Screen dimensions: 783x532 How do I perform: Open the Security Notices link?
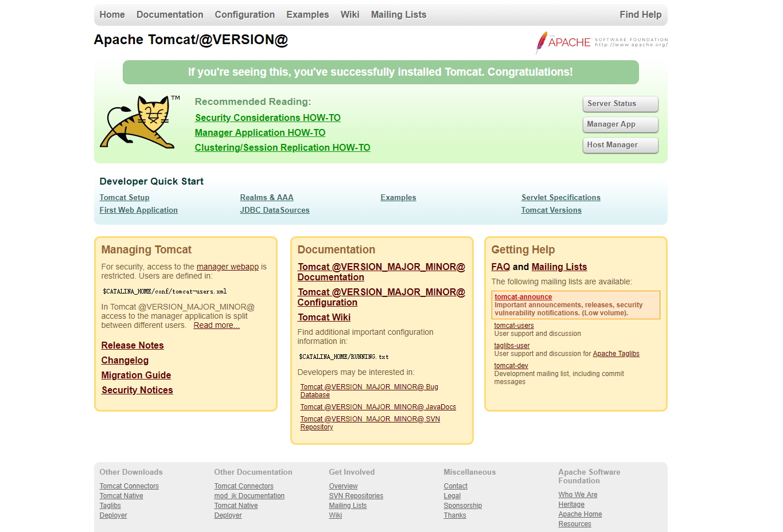click(x=137, y=390)
